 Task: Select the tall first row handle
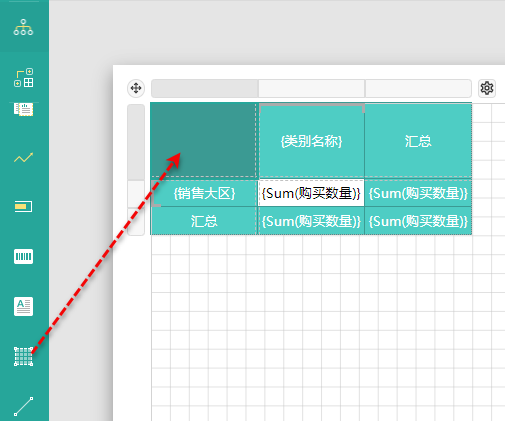(136, 142)
